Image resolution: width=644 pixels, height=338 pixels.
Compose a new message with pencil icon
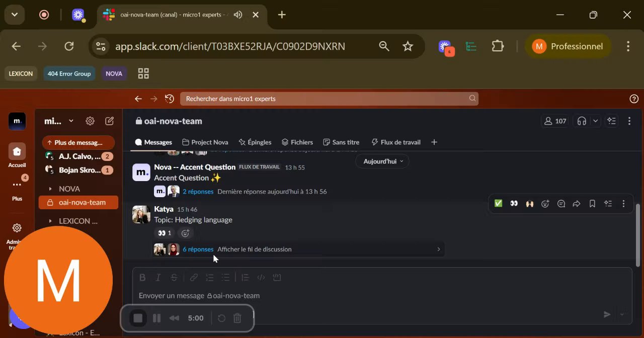[x=109, y=121]
